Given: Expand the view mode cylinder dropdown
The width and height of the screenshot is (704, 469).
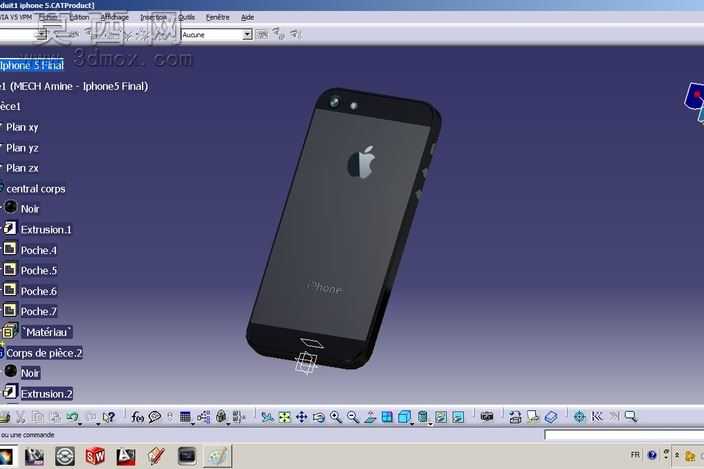Looking at the screenshot, I should click(x=430, y=424).
